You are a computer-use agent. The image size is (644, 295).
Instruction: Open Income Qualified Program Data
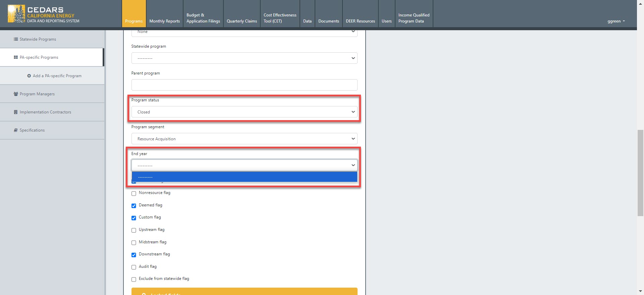414,18
